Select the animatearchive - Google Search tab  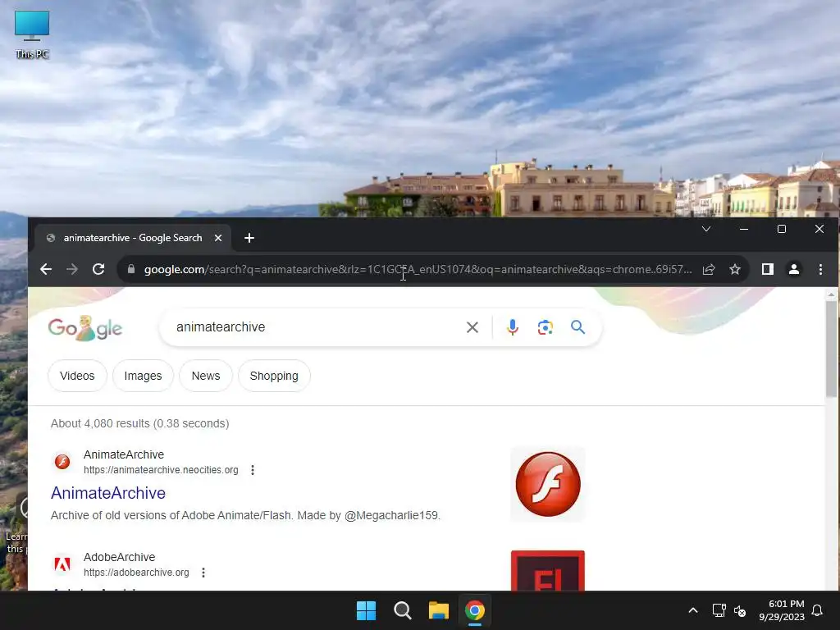[133, 238]
